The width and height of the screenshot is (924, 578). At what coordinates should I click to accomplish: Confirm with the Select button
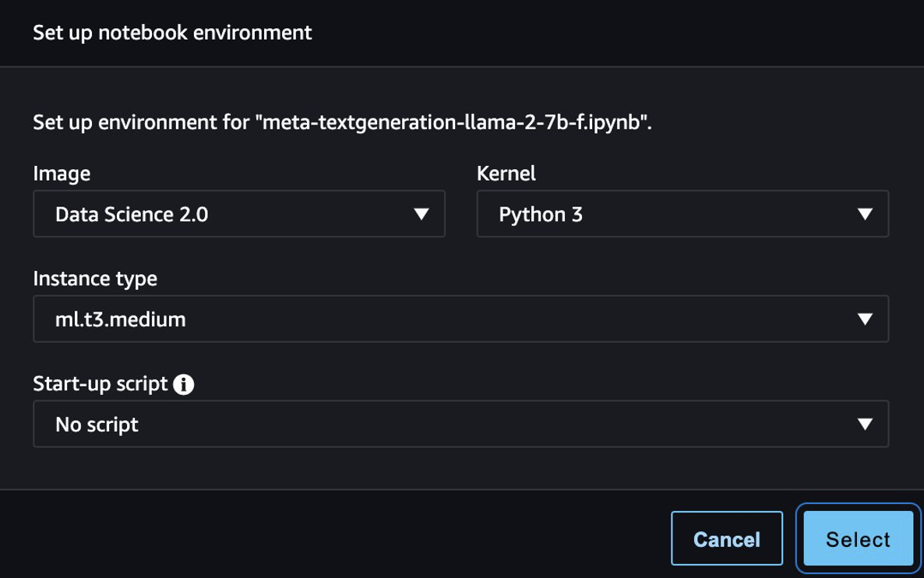click(x=858, y=540)
